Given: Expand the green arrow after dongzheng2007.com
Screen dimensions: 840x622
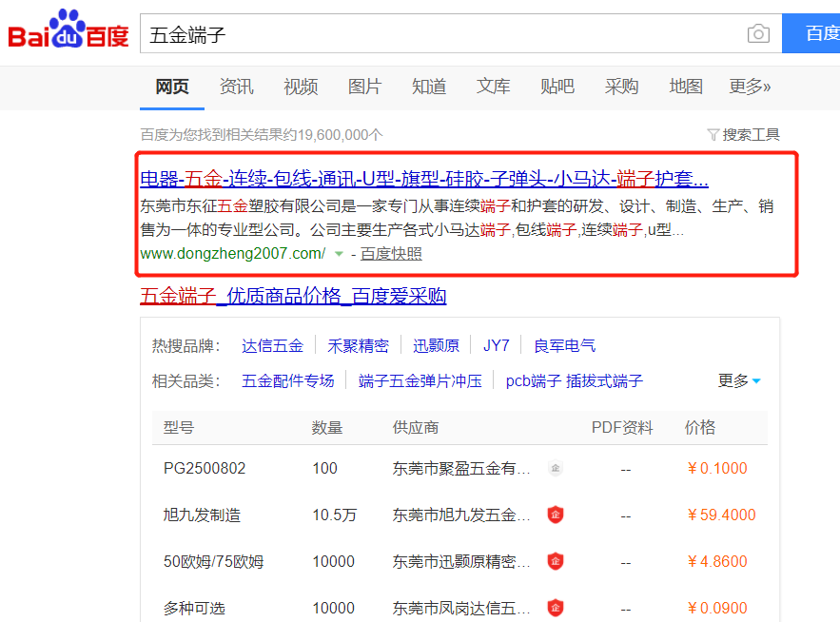Looking at the screenshot, I should pyautogui.click(x=338, y=254).
